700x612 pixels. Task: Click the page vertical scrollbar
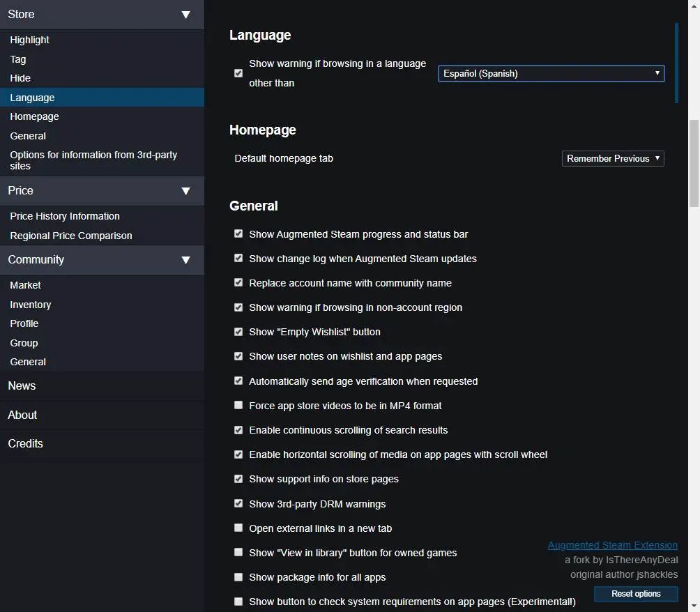click(694, 163)
